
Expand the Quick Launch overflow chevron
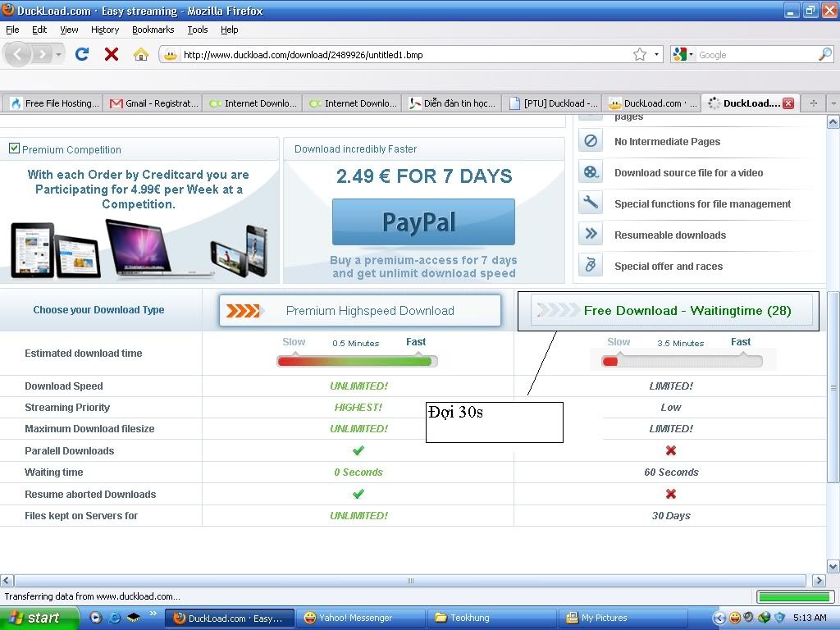pyautogui.click(x=153, y=614)
